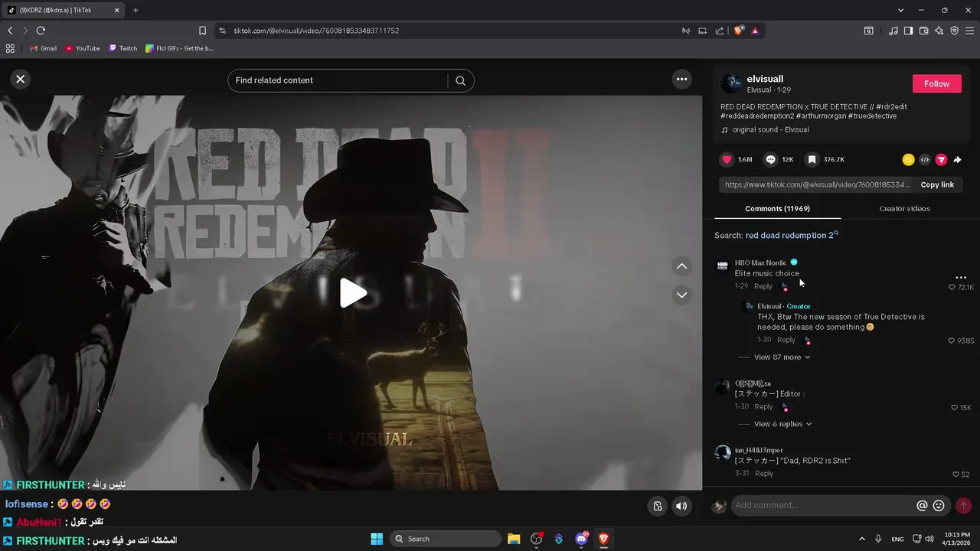Close the TikTok video viewer with X
Image resolution: width=980 pixels, height=551 pixels.
click(21, 79)
